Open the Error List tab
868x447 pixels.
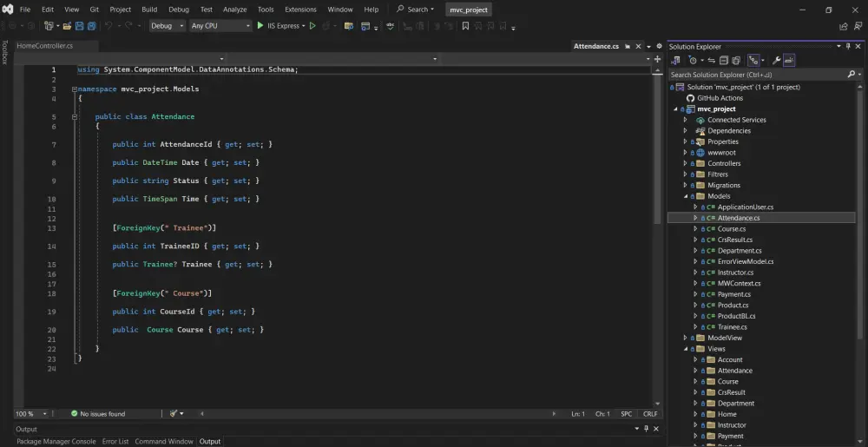[115, 442]
